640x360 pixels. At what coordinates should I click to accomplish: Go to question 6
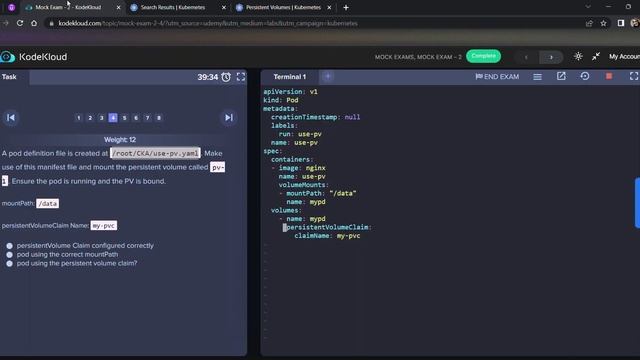pyautogui.click(x=136, y=118)
